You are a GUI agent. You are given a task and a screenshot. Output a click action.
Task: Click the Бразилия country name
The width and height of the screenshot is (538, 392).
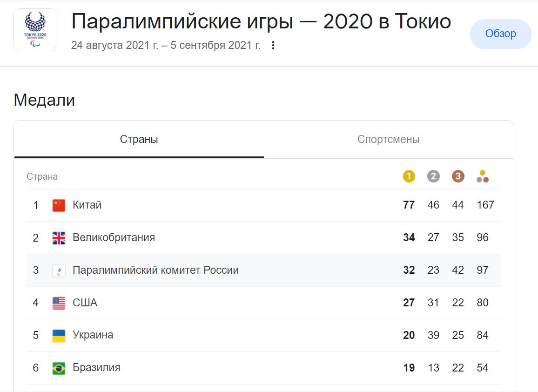(96, 368)
